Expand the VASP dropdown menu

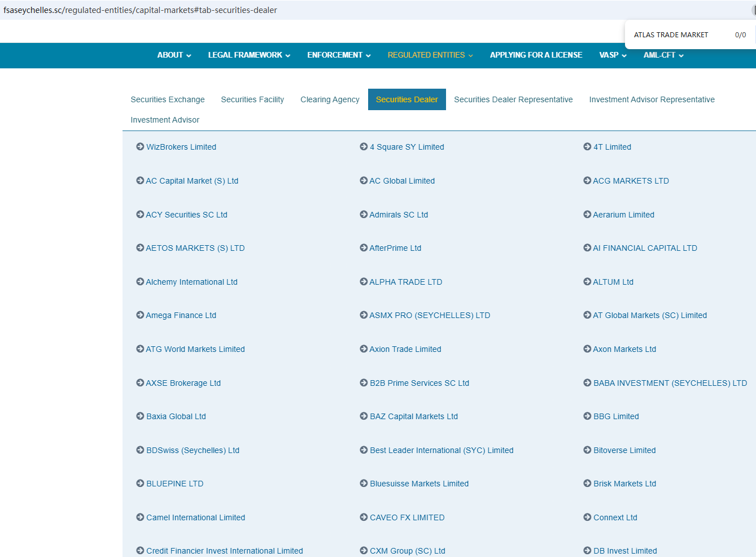click(x=613, y=55)
